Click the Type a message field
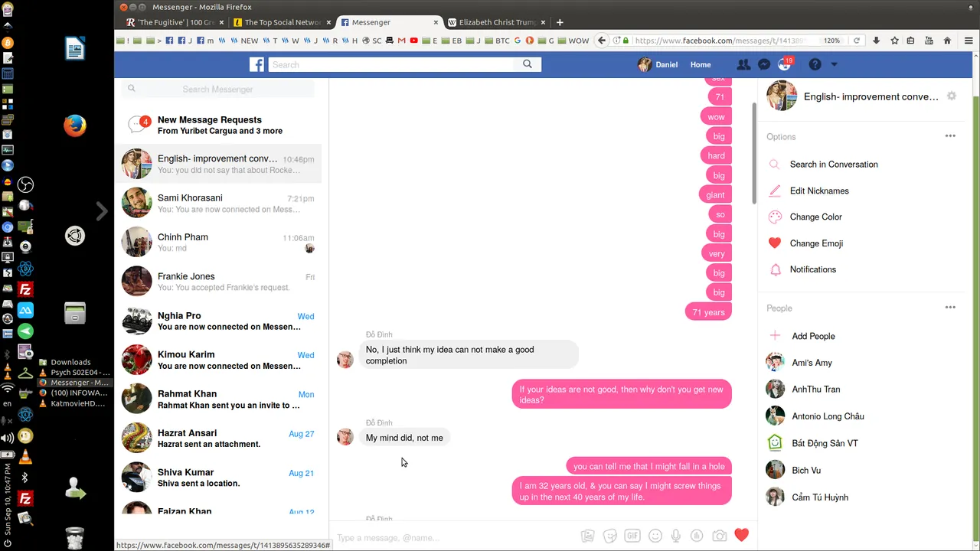 [456, 537]
